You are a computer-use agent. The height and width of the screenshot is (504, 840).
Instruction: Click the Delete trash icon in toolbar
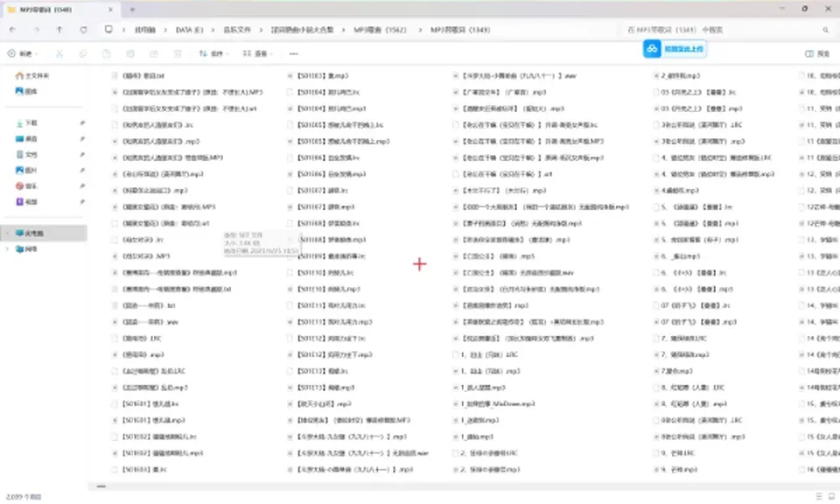[178, 53]
